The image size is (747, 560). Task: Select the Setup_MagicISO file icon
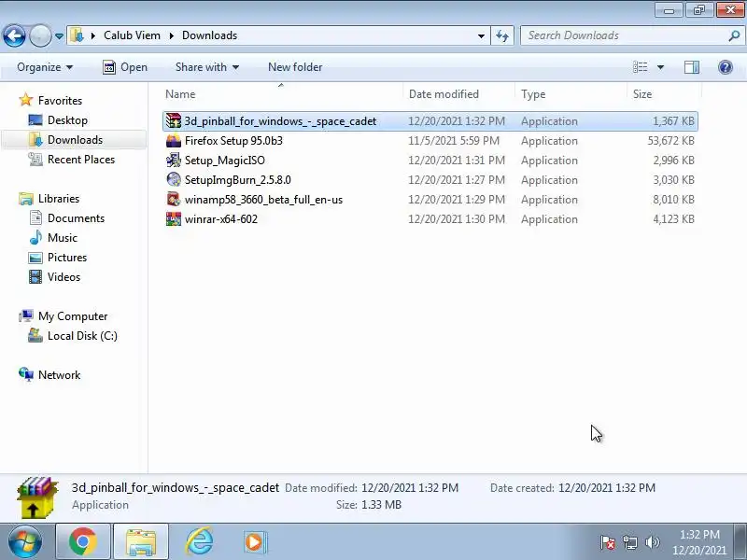[x=174, y=160]
